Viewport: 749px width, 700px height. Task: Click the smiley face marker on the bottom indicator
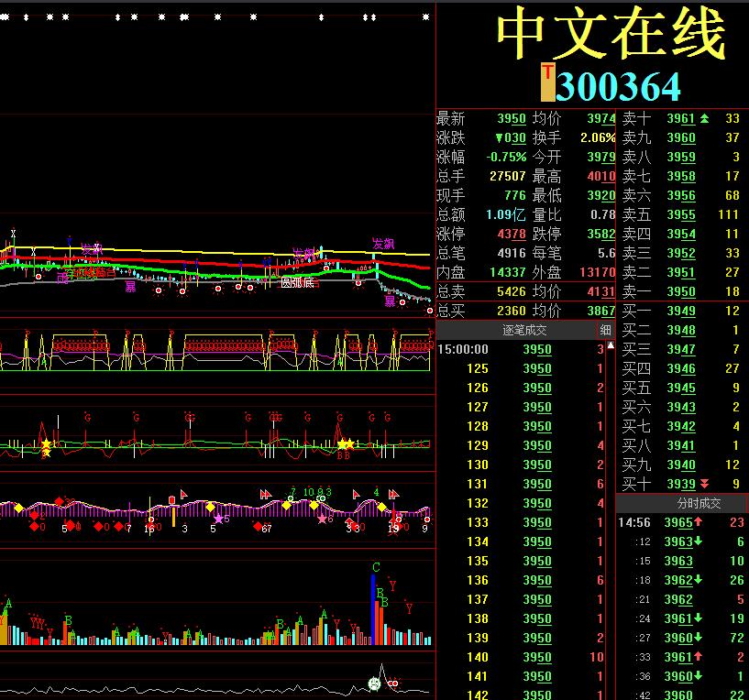374,684
